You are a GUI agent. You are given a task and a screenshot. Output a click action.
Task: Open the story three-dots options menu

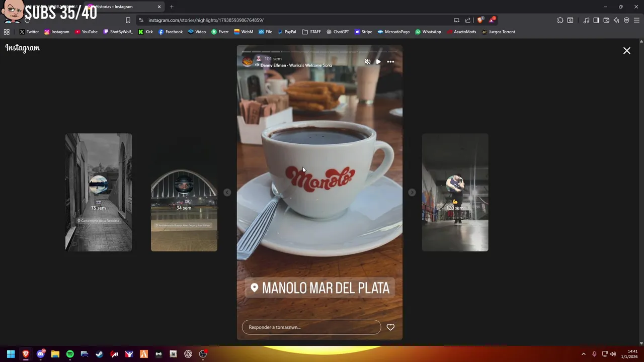390,62
